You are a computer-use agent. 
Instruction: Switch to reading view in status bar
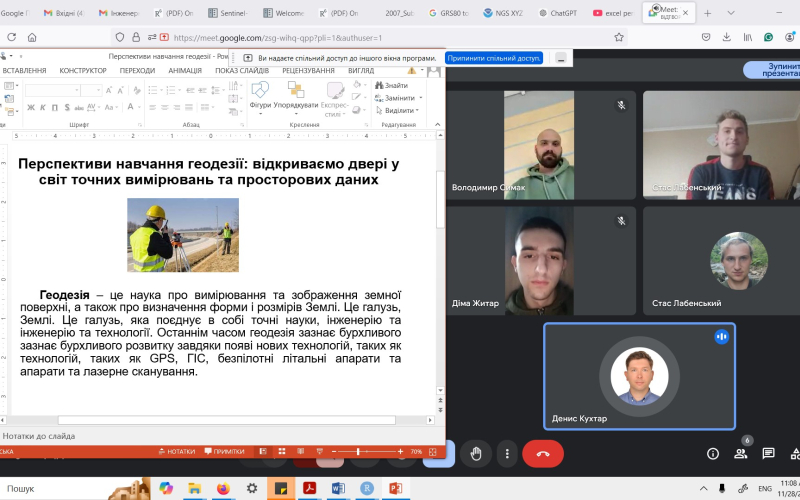click(x=301, y=452)
